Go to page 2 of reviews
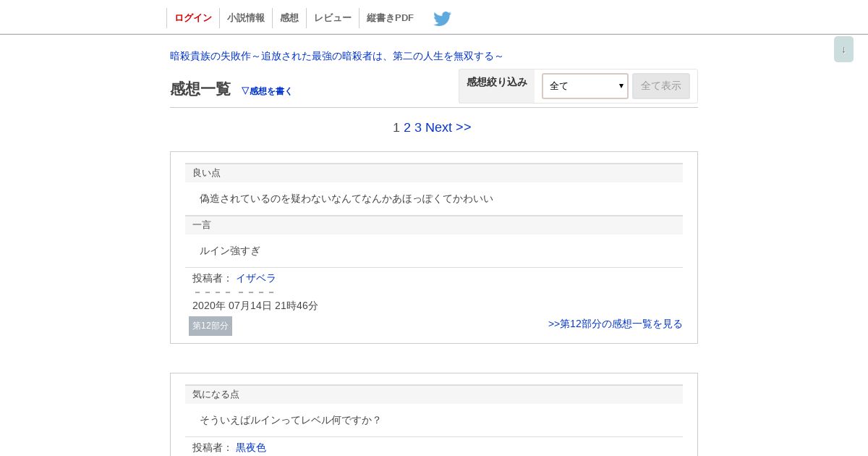The height and width of the screenshot is (456, 868). [x=407, y=127]
